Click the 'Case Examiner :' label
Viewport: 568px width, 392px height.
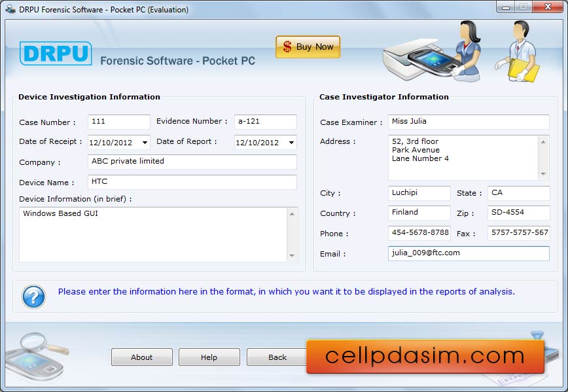(x=351, y=122)
